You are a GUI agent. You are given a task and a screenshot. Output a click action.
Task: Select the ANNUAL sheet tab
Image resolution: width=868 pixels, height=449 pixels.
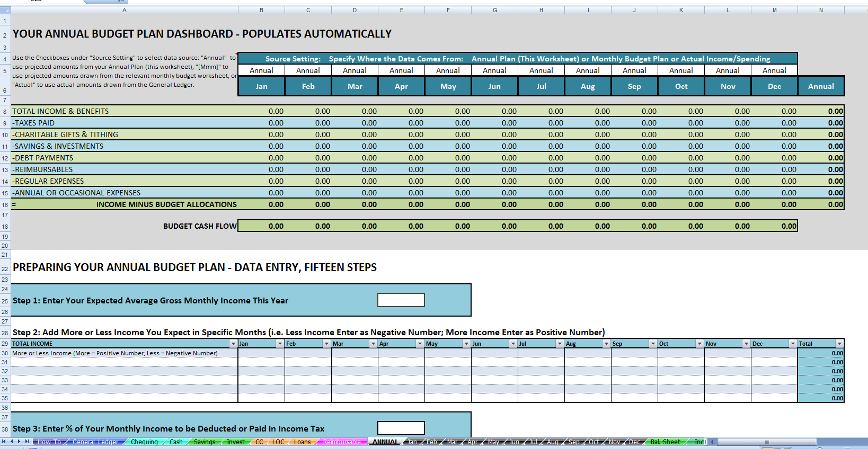tap(385, 442)
